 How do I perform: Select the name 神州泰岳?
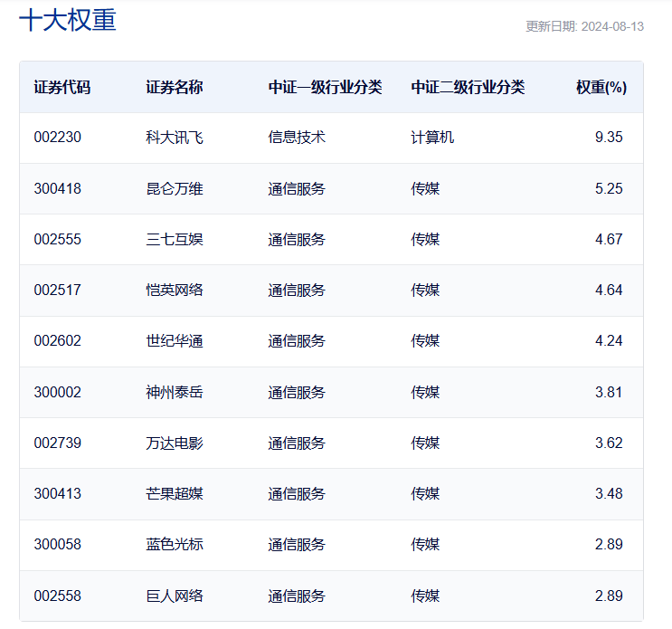[175, 392]
